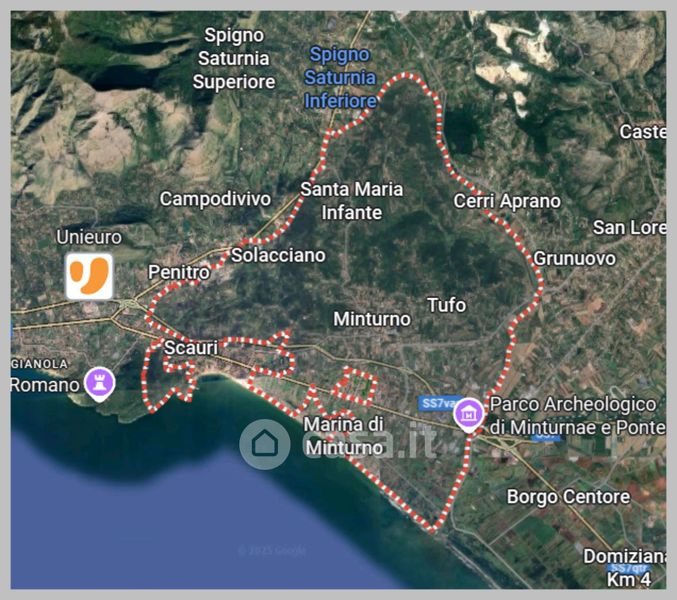Choose the Tufo locality label

[446, 305]
